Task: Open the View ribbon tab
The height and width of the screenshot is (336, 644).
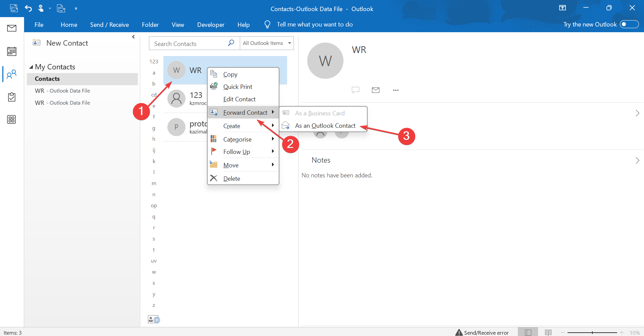Action: click(x=178, y=24)
